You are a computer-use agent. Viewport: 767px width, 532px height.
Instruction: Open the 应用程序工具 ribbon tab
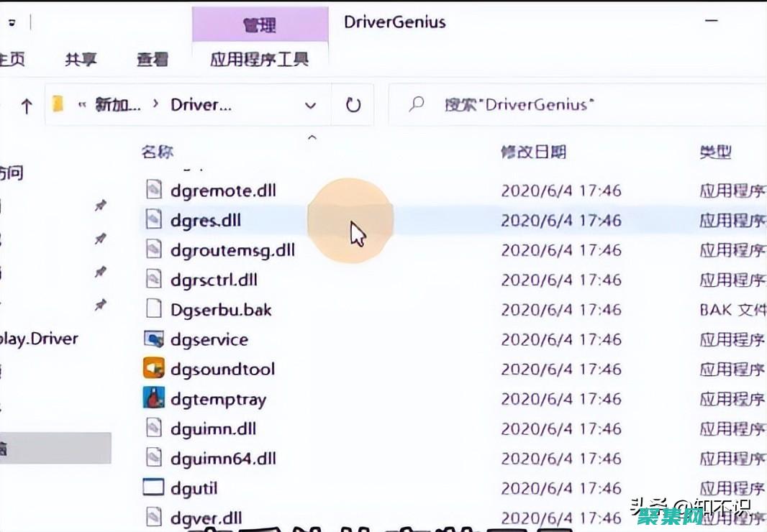(260, 59)
